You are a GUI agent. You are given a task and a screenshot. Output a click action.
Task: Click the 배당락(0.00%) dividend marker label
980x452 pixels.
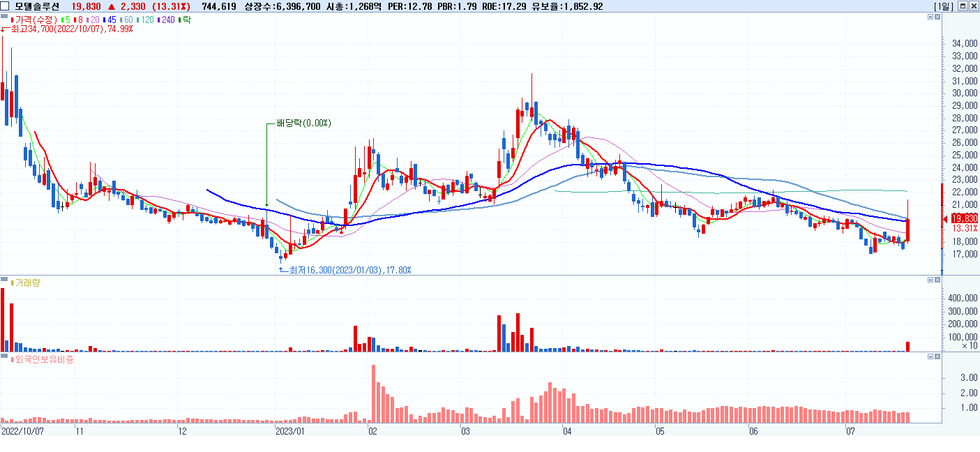pos(303,123)
